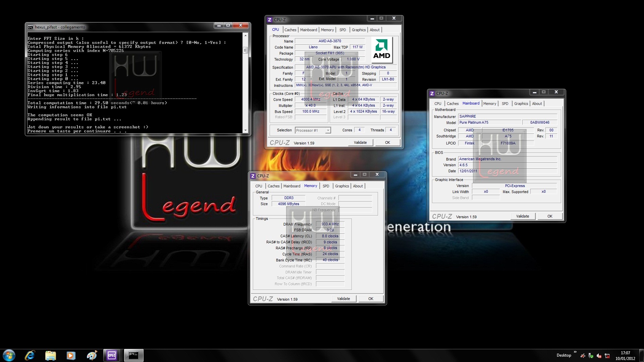Open Caches tab in Memory window
This screenshot has height=362, width=644.
(x=273, y=186)
